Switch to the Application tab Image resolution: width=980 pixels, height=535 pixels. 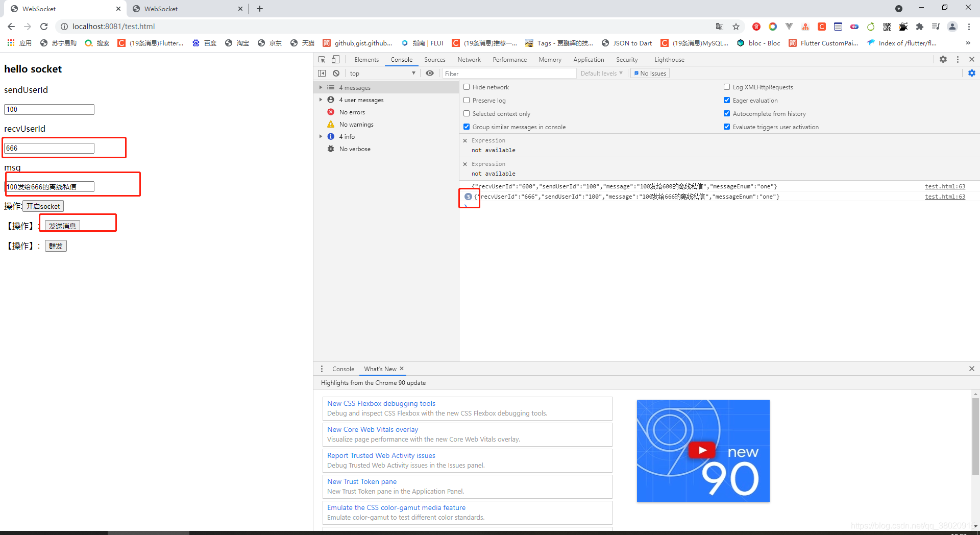click(589, 60)
